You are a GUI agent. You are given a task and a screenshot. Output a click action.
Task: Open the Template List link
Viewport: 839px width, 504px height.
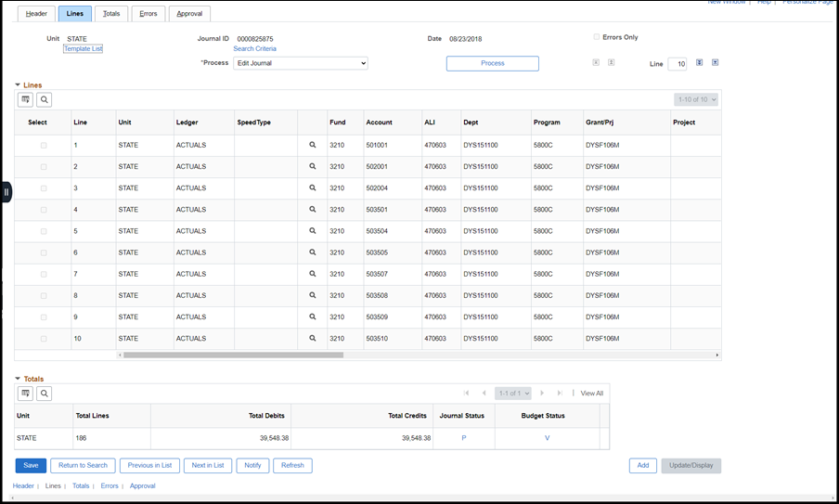click(x=83, y=48)
